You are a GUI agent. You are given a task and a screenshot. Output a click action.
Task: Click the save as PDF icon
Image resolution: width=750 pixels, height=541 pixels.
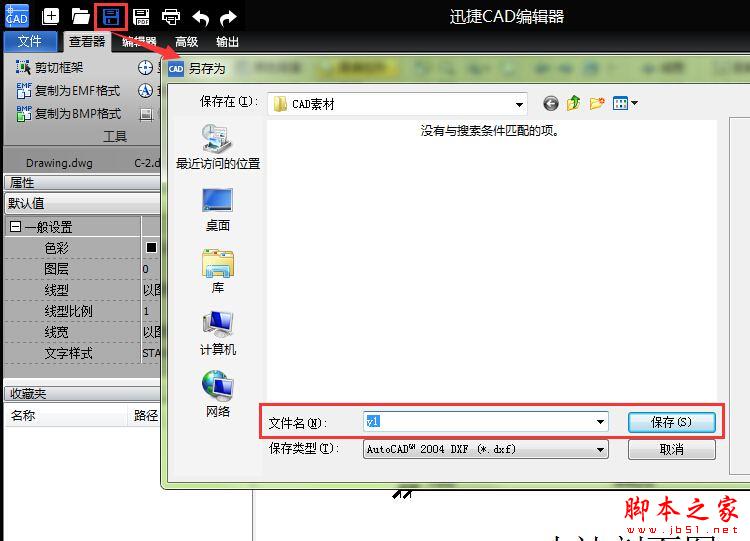coord(141,17)
